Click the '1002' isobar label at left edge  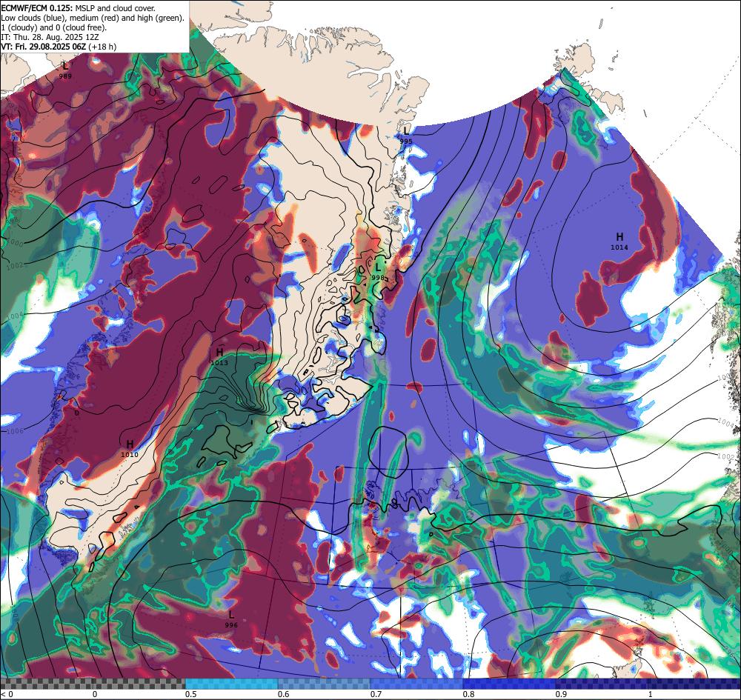(14, 266)
